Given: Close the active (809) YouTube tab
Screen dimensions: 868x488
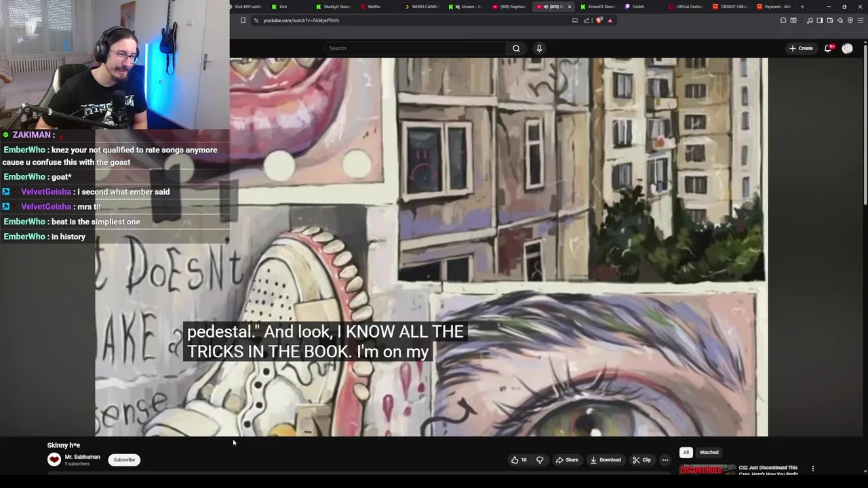Looking at the screenshot, I should click(x=570, y=7).
